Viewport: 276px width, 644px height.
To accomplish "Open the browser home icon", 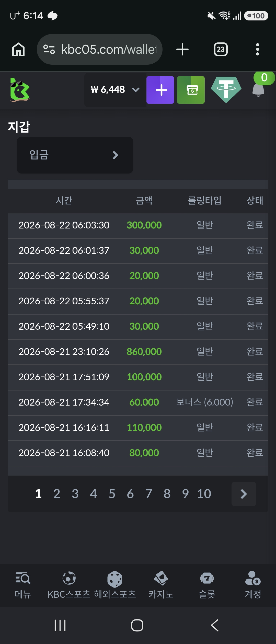I will [18, 49].
